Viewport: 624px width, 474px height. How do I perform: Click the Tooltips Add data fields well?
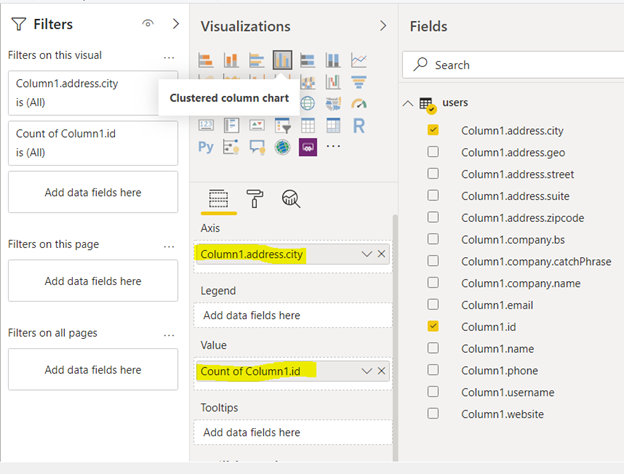click(292, 432)
